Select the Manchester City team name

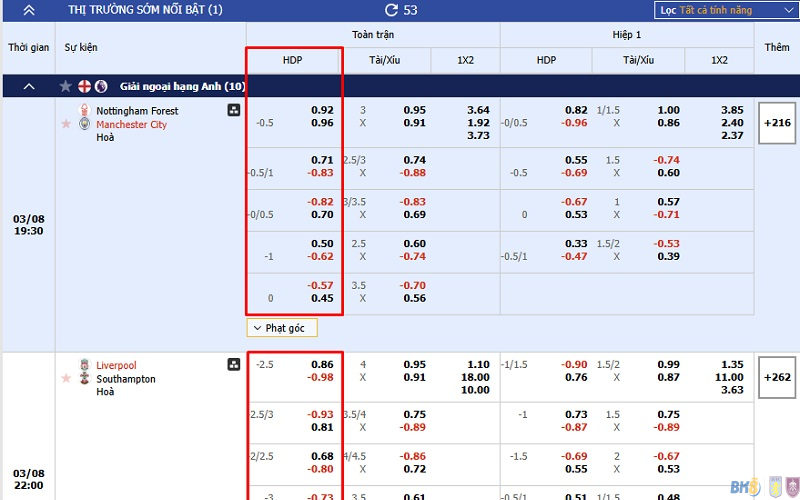click(131, 124)
